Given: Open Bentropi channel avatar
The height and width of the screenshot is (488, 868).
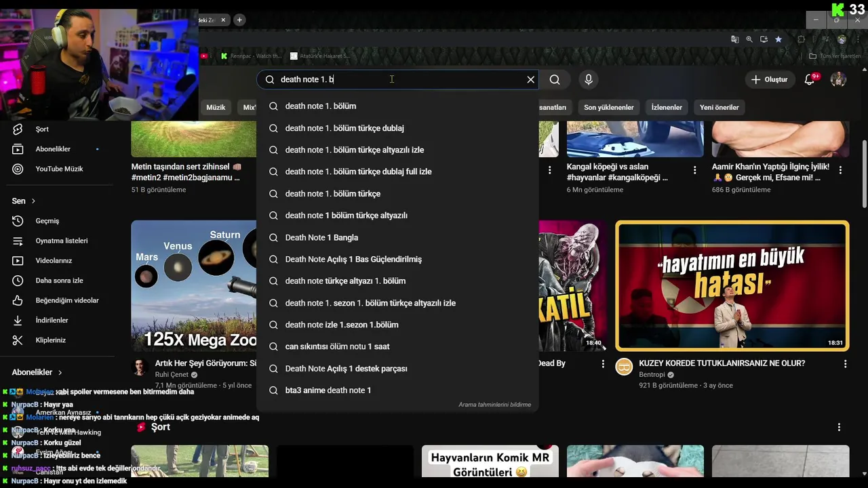Looking at the screenshot, I should coord(624,367).
